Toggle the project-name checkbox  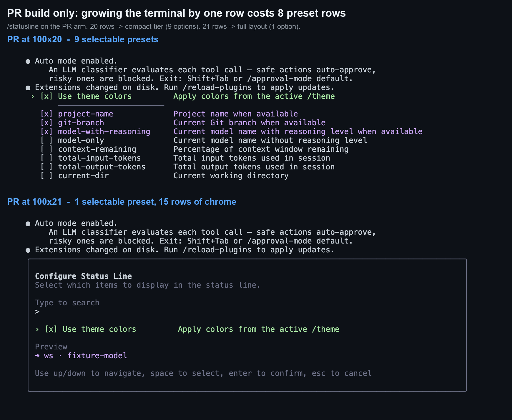click(46, 114)
